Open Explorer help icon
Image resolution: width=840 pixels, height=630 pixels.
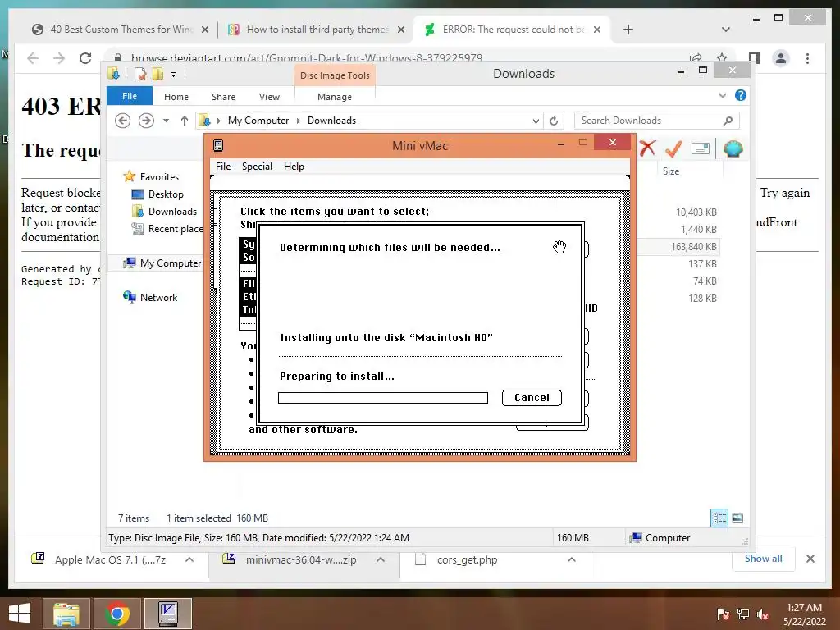pyautogui.click(x=741, y=95)
